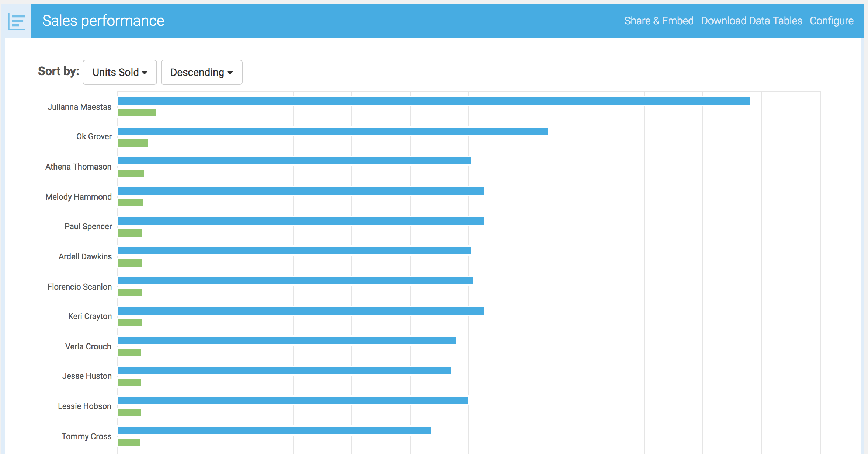Click Verla Crouch's green bar
The image size is (868, 454).
[129, 352]
